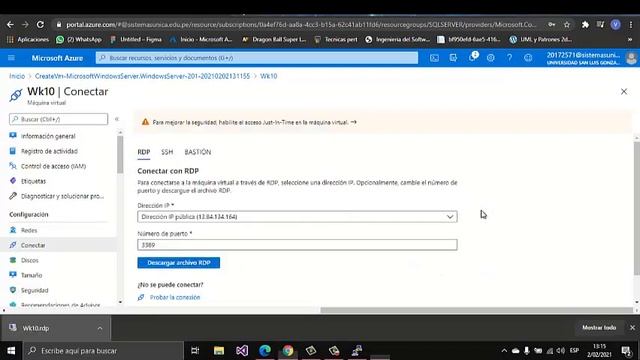This screenshot has width=640, height=360.
Task: Open the volume control in the tray
Action: tap(561, 351)
